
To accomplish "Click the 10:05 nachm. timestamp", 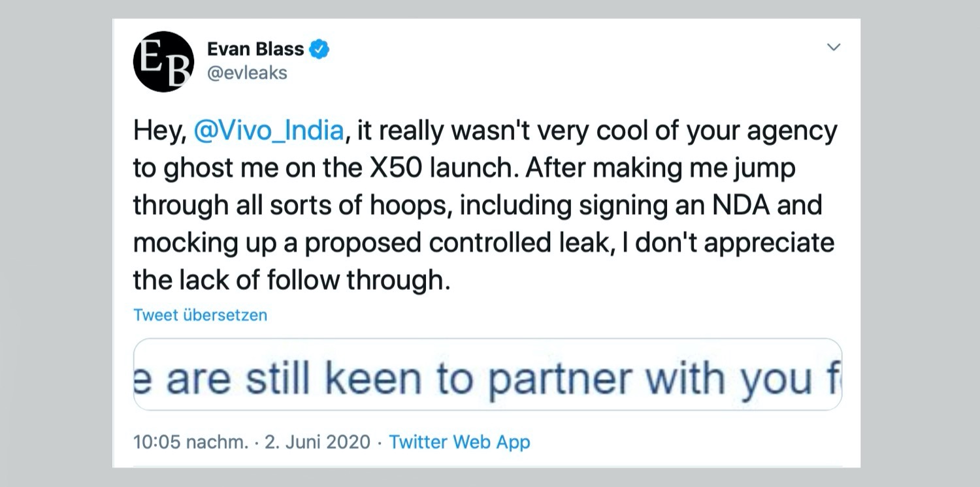I will tap(190, 442).
